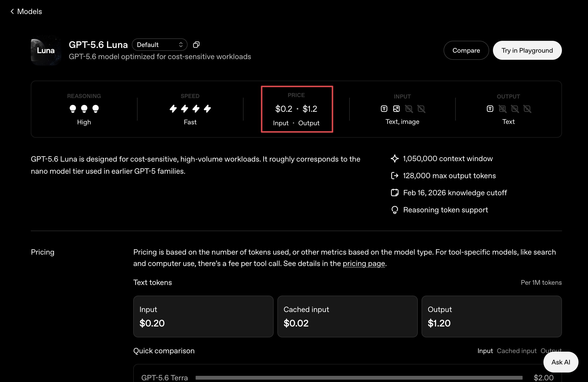Click the 'GPT-5.6 Terra' row label
The image size is (588, 382).
[x=164, y=377]
